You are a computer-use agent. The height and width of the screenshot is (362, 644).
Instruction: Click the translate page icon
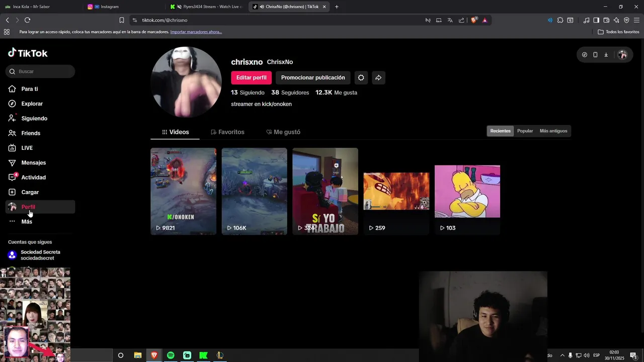[450, 20]
